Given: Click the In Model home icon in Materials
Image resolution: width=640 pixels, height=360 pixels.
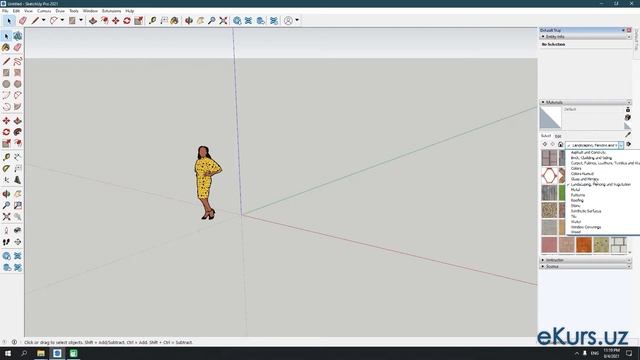Looking at the screenshot, I should pyautogui.click(x=560, y=144).
